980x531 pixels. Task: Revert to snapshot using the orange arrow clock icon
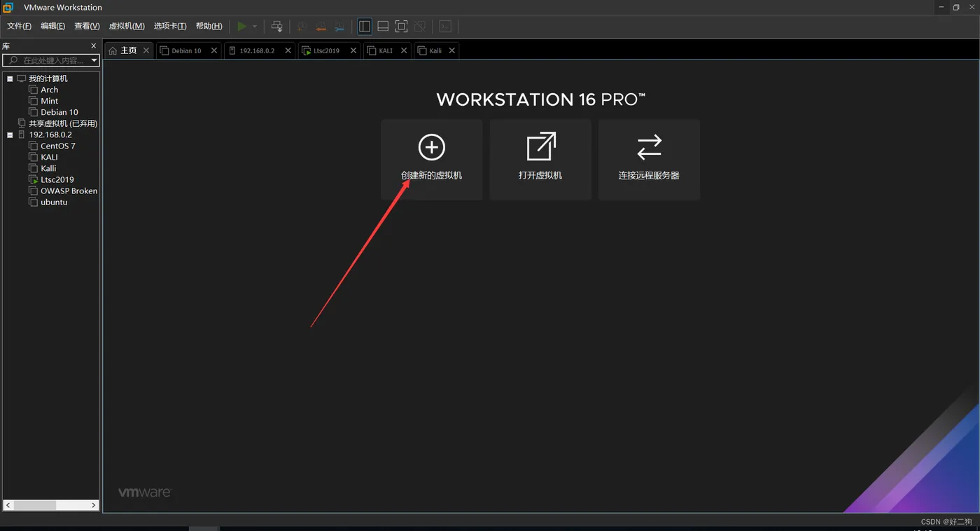(321, 27)
